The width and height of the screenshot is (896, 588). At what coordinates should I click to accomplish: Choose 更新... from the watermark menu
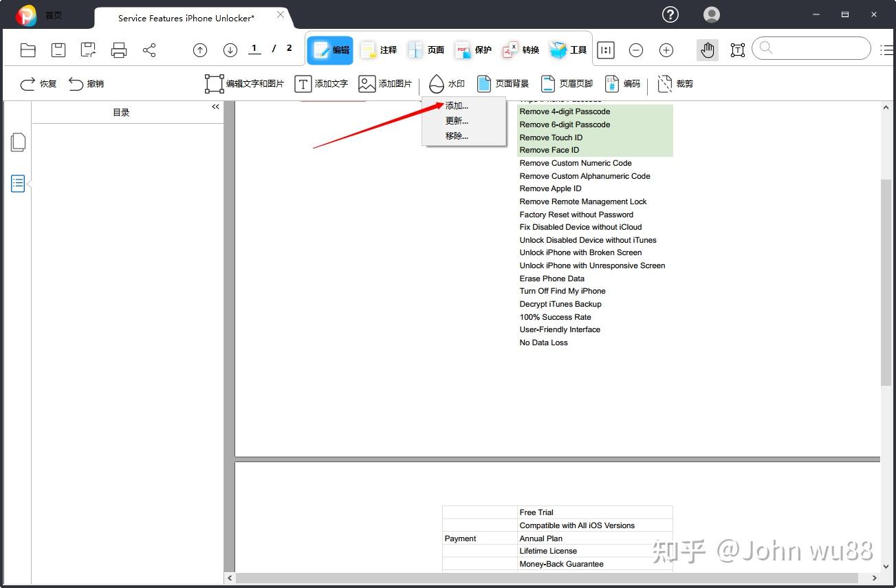click(457, 121)
